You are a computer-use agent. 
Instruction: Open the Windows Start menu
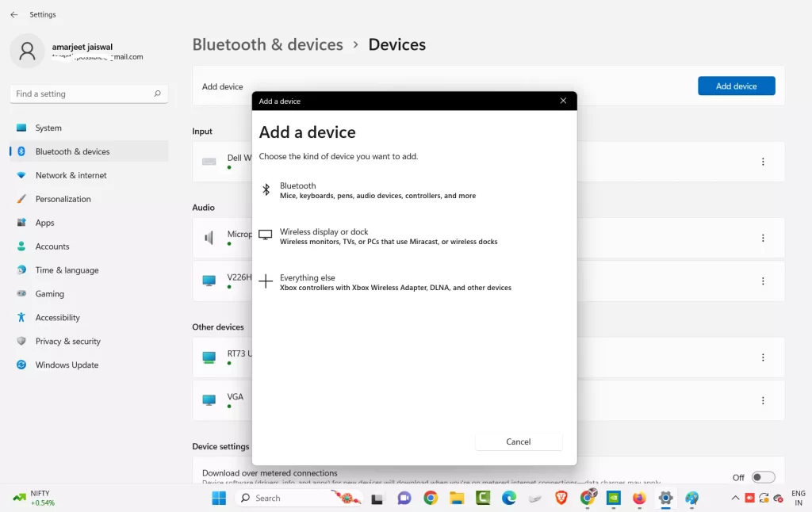[x=219, y=498]
